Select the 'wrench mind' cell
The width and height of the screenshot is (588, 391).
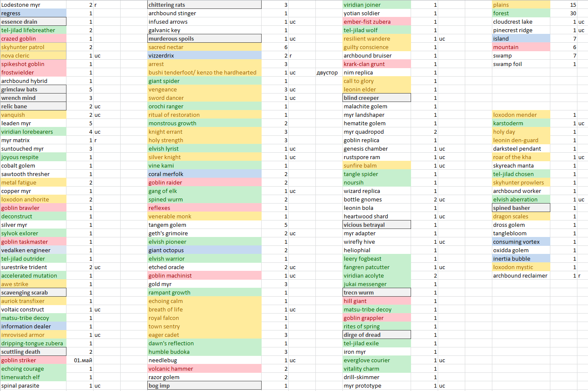coord(33,98)
